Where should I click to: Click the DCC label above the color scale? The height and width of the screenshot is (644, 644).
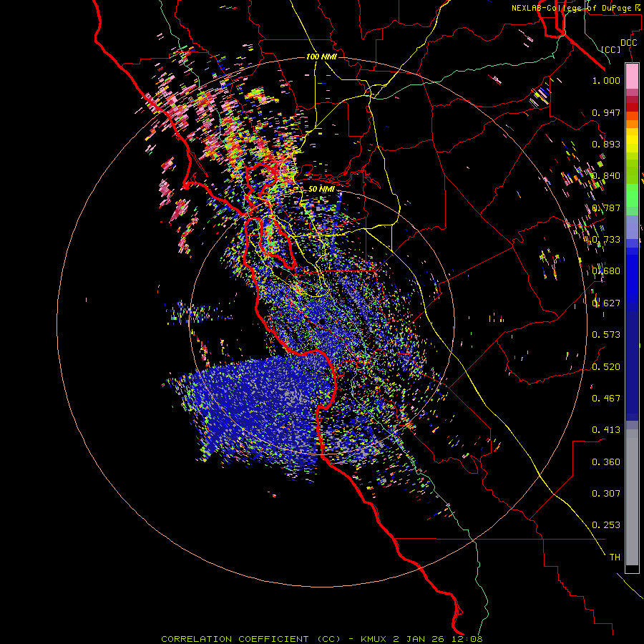coord(628,43)
